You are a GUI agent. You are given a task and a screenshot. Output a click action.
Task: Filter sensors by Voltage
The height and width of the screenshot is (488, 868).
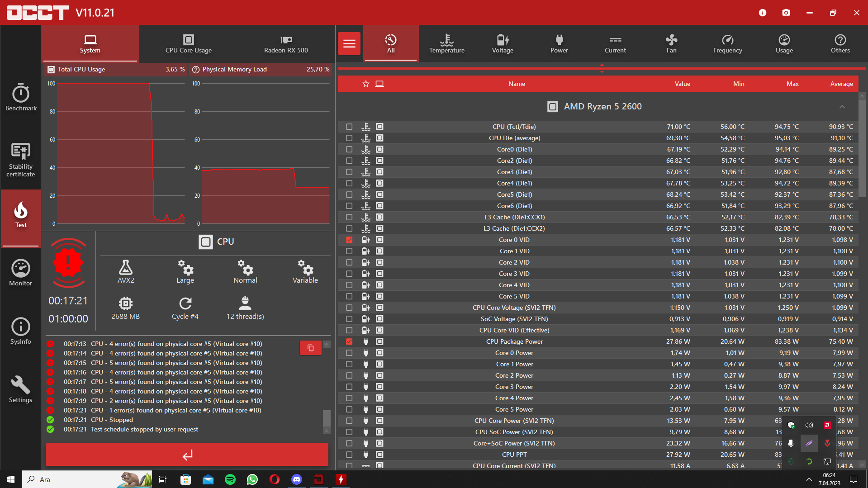(x=503, y=43)
